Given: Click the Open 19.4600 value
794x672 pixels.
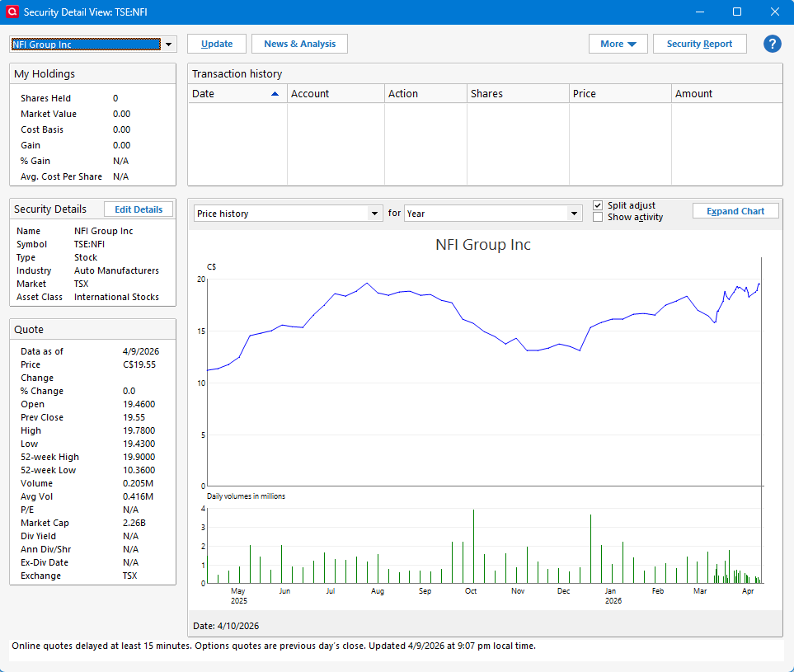Looking at the screenshot, I should 139,405.
